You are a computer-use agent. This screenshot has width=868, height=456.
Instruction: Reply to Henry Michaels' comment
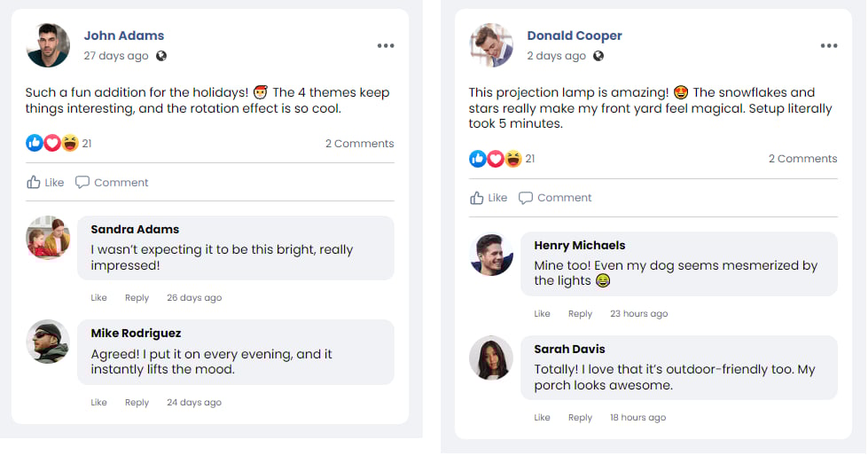tap(580, 314)
